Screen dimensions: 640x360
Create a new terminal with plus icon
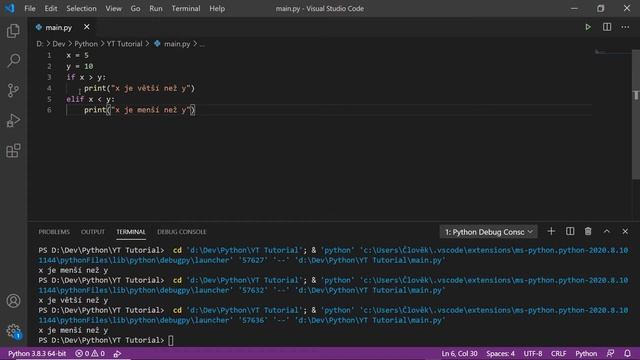pos(551,231)
